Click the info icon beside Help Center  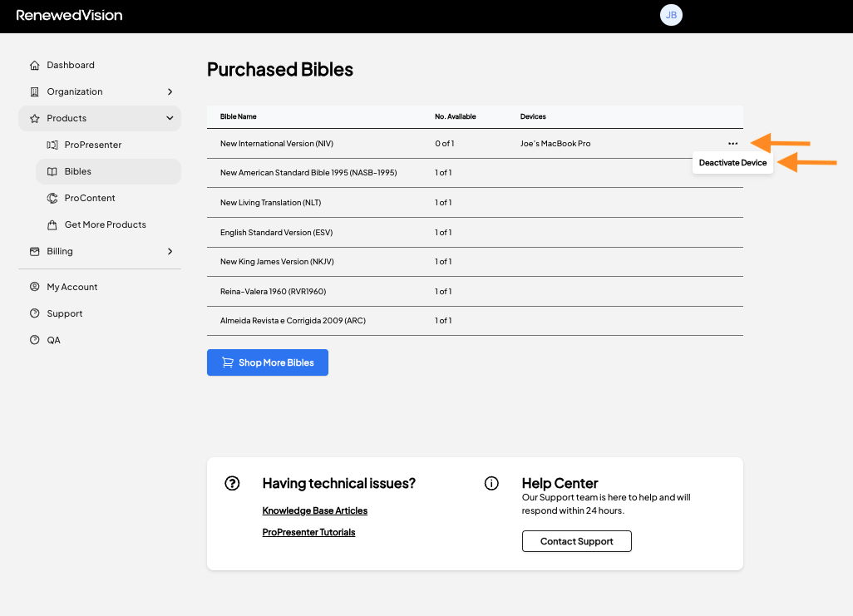[x=491, y=483]
